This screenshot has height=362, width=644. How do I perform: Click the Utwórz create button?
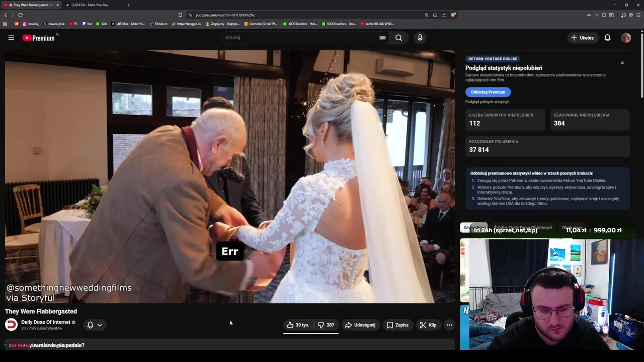(582, 38)
